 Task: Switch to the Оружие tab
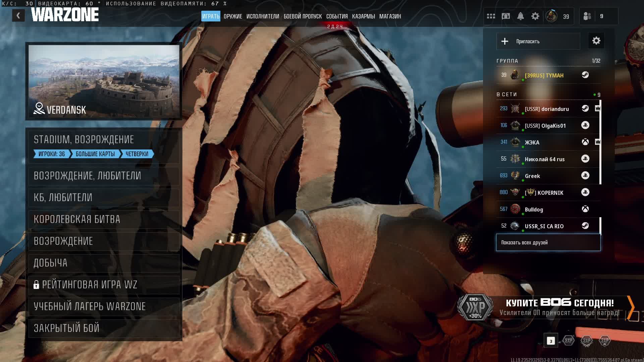[x=233, y=16]
